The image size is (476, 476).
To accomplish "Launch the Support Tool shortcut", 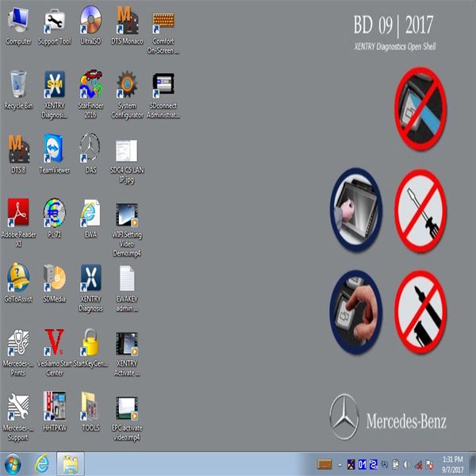I will pyautogui.click(x=55, y=26).
